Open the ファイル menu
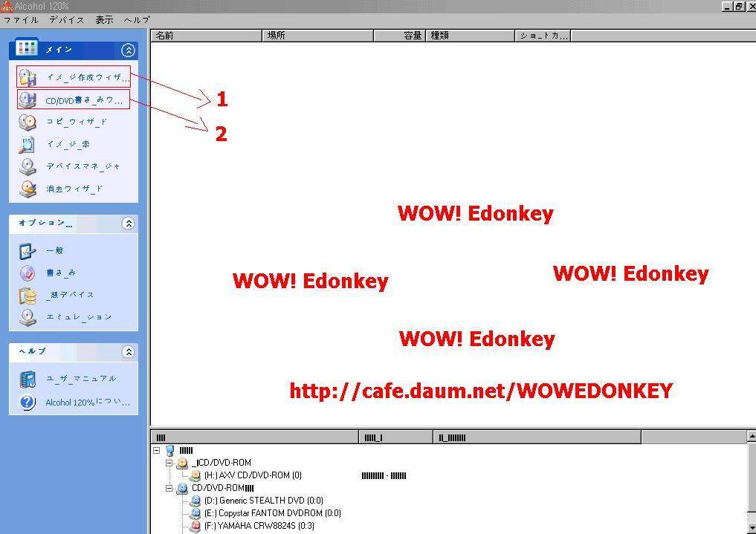This screenshot has height=534, width=756. click(21, 20)
